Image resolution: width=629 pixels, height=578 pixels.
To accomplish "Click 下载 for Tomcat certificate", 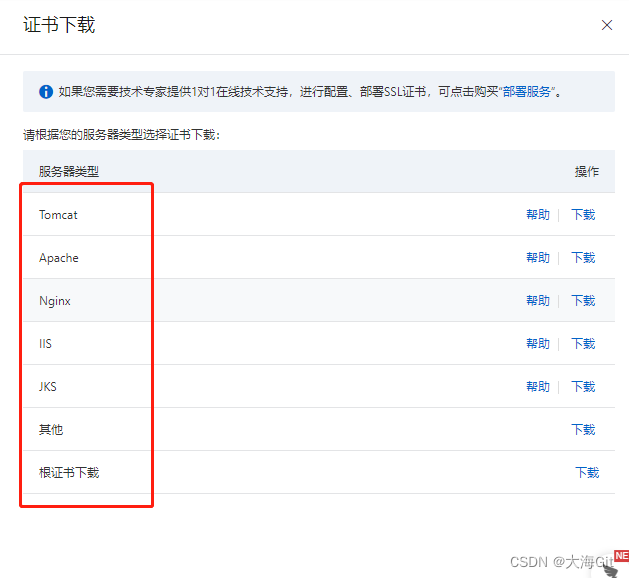I will point(583,215).
